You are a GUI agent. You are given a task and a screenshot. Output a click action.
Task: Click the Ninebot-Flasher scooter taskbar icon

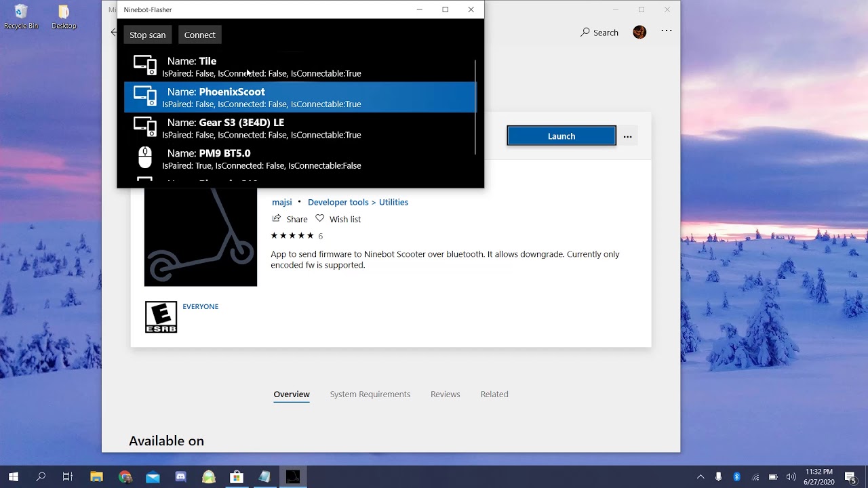tap(293, 477)
